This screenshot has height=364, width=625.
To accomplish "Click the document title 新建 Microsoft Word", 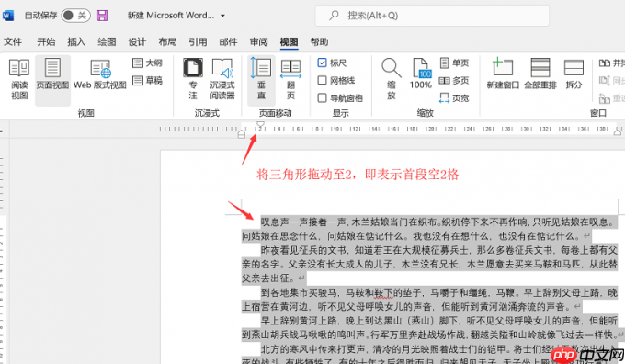I will [171, 16].
